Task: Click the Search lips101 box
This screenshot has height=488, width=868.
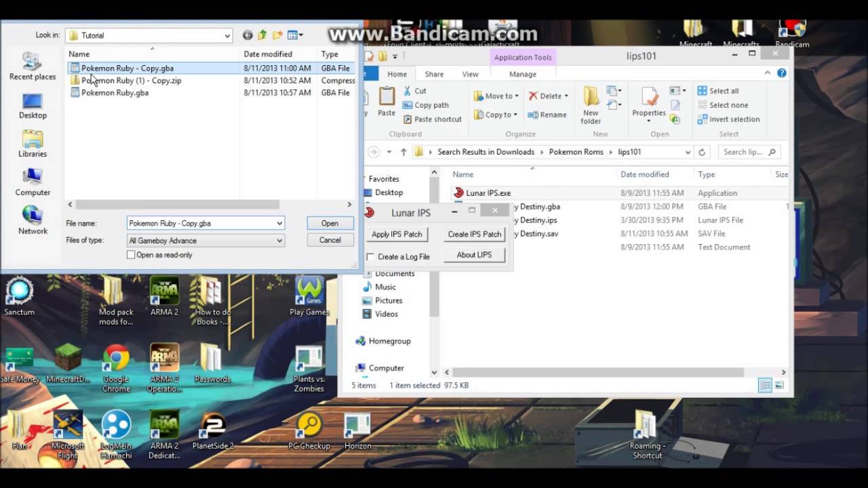Action: [748, 152]
